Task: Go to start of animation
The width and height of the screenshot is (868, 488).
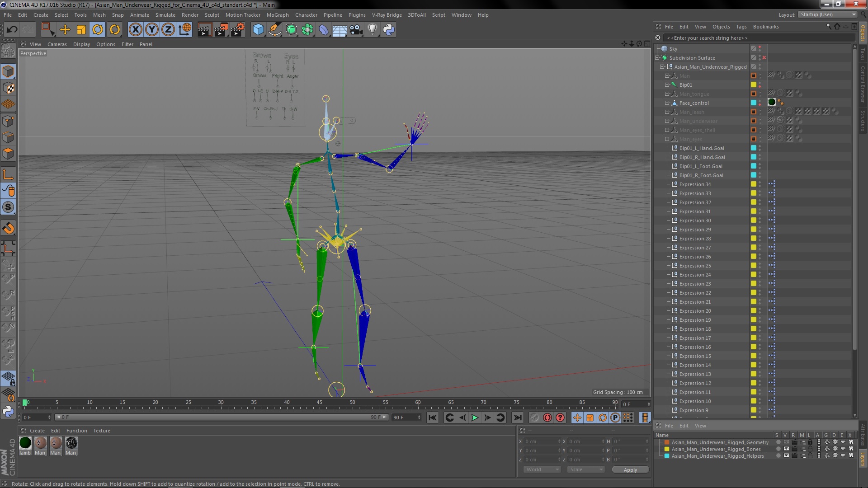Action: (x=433, y=418)
